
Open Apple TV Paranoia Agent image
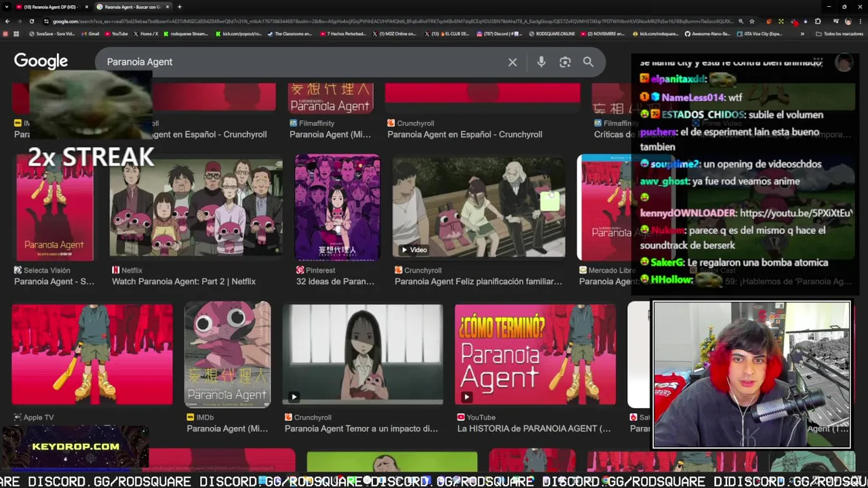[92, 354]
